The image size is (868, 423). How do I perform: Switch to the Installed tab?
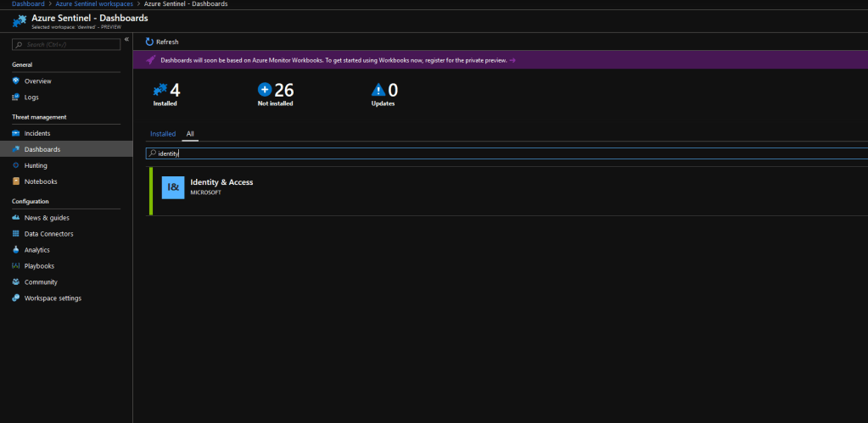click(x=163, y=134)
